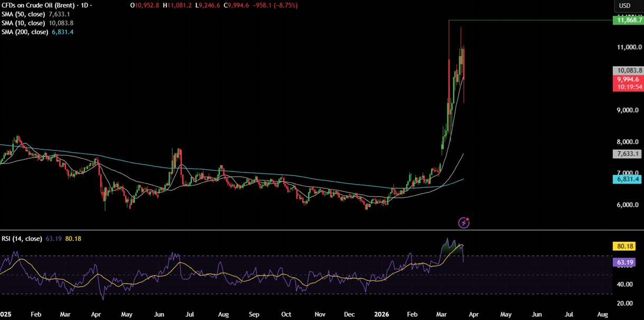Click the 1D interval in chart title

83,5
